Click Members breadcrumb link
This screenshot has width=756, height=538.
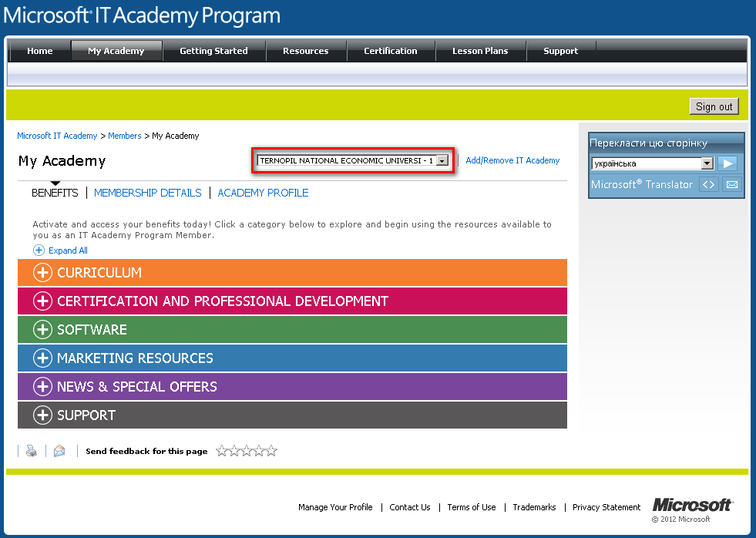point(124,136)
